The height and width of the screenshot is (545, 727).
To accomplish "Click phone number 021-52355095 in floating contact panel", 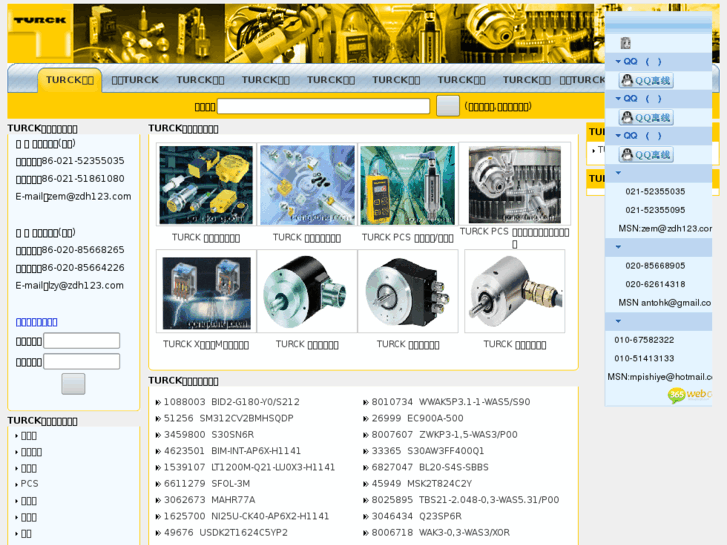I will click(655, 210).
